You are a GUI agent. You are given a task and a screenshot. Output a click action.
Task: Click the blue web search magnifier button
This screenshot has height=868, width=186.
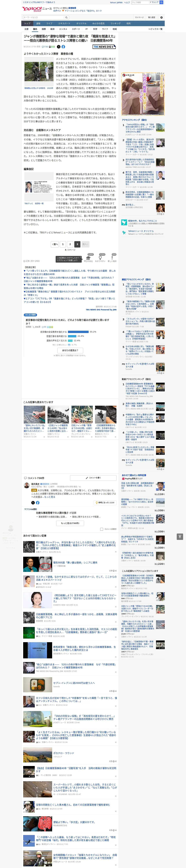point(161,2)
